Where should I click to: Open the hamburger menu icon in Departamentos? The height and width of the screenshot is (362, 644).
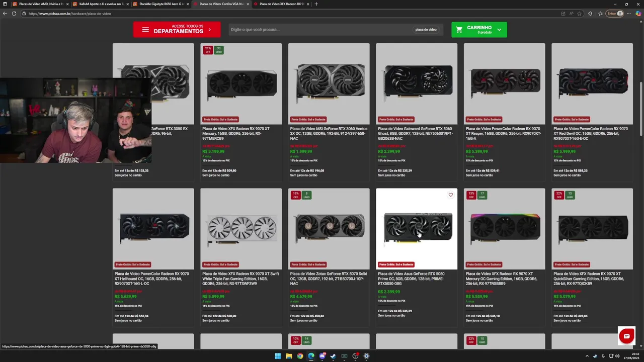tap(145, 30)
